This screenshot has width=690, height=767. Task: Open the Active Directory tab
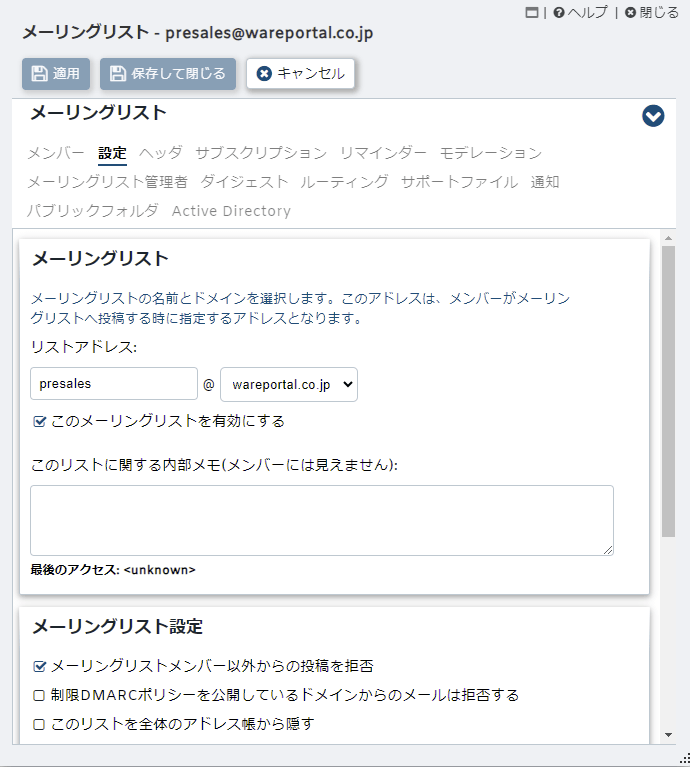pyautogui.click(x=231, y=211)
